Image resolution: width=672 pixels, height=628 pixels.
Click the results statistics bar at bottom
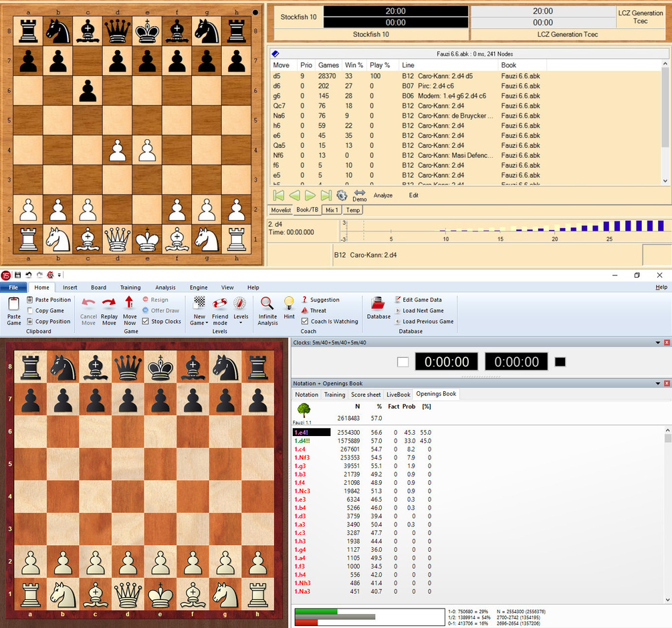point(369,617)
